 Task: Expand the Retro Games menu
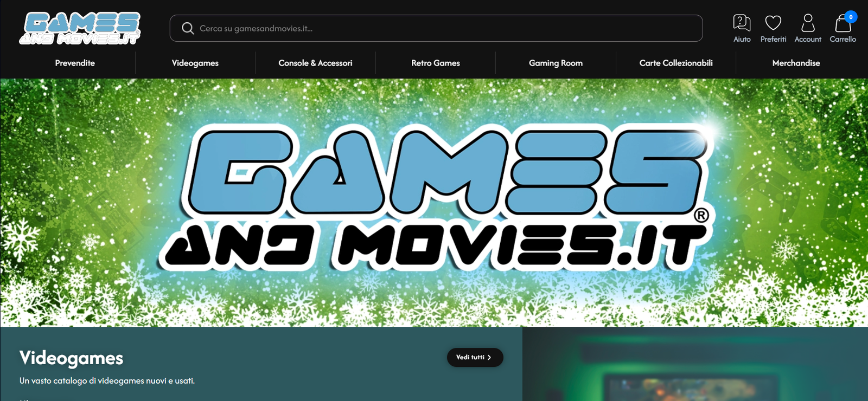(x=436, y=63)
